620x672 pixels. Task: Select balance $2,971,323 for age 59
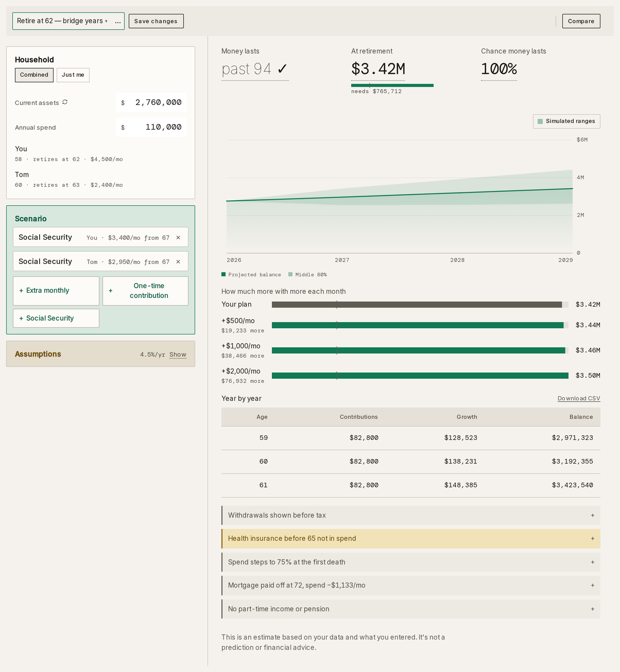click(x=573, y=438)
